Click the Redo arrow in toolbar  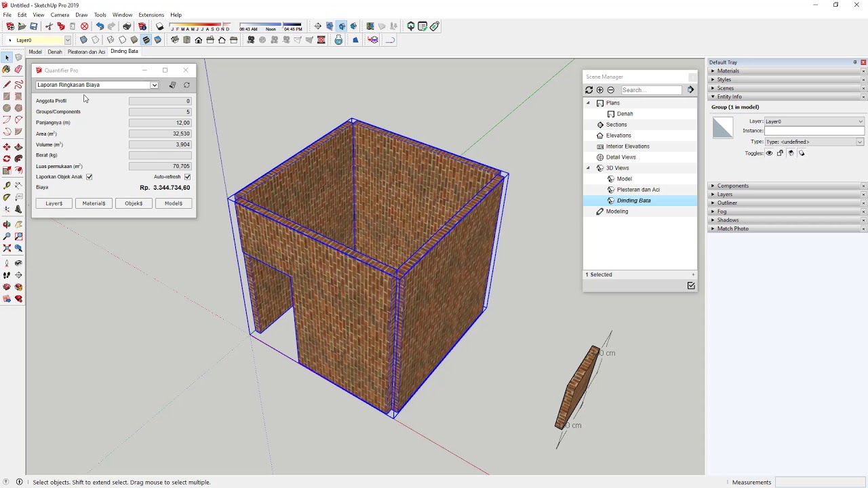point(111,26)
